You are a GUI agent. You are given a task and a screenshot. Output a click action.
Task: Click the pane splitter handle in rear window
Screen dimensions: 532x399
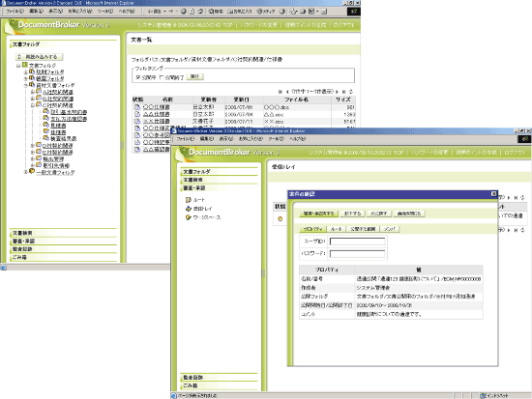(122, 146)
